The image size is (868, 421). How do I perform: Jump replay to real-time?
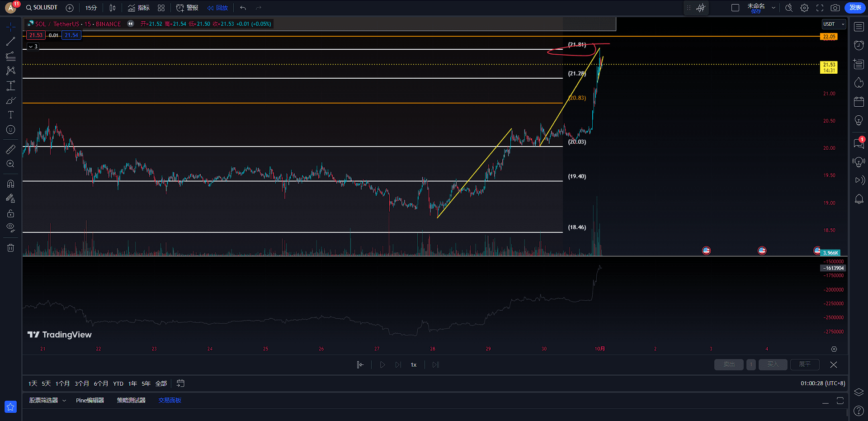click(436, 364)
